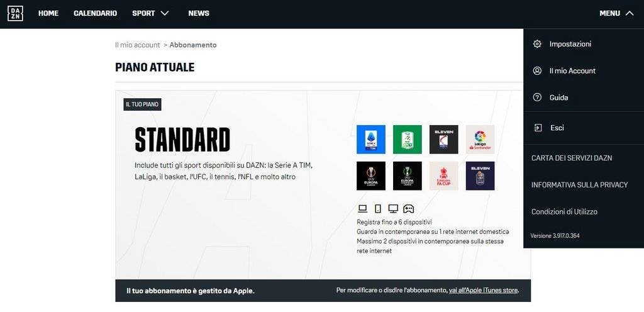Image resolution: width=644 pixels, height=312 pixels.
Task: Click the SPORT chevron arrow
Action: tap(165, 14)
